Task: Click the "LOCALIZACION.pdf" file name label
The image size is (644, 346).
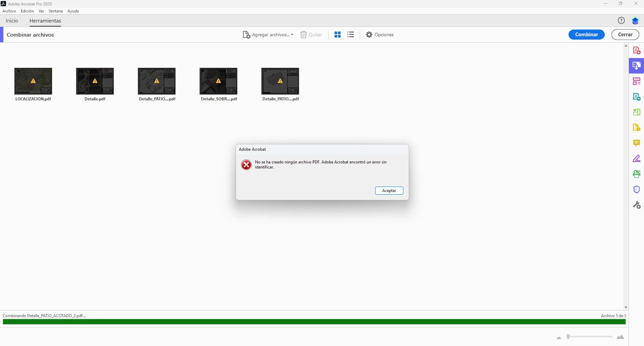Action: click(x=33, y=99)
